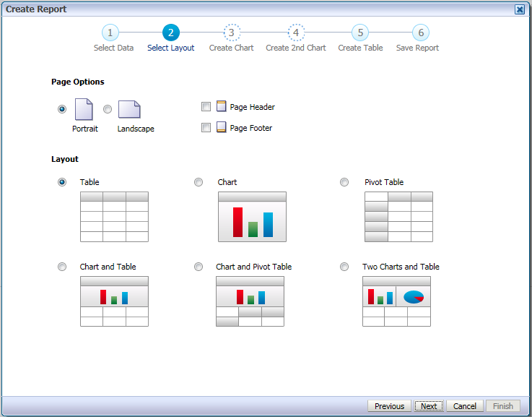Viewport: 532px width, 417px height.
Task: Click the Create Table step label
Action: point(360,48)
